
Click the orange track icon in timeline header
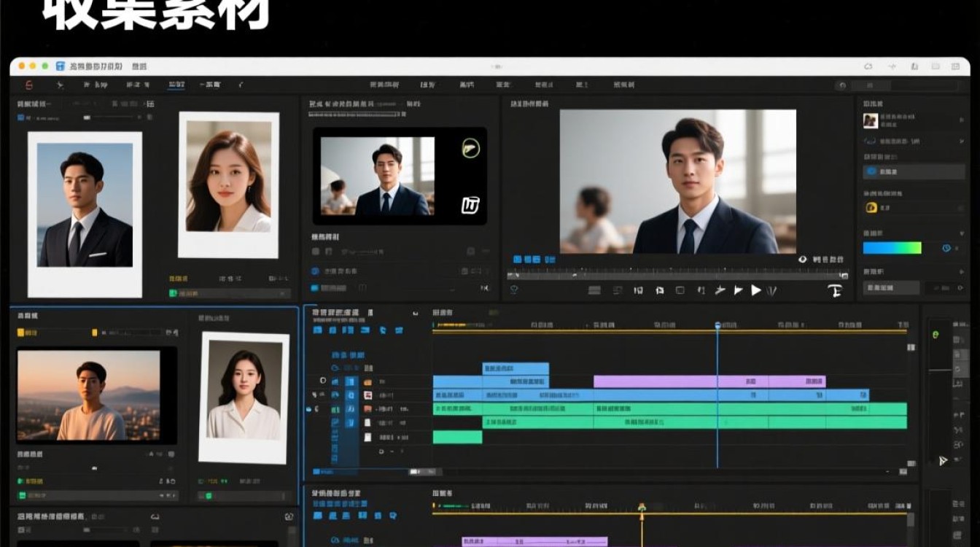point(368,381)
